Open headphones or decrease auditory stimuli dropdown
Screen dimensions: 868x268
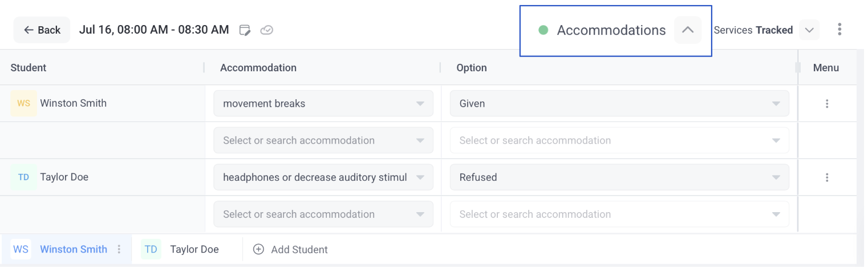(x=323, y=177)
